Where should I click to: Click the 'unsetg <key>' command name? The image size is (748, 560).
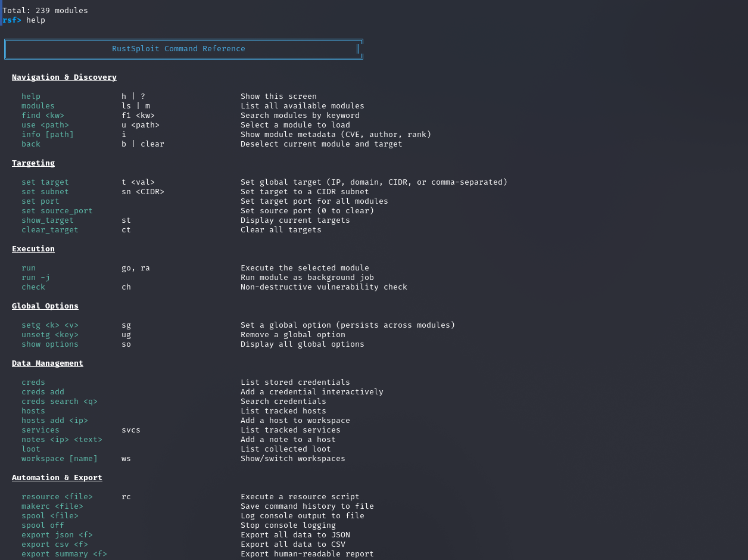[50, 335]
